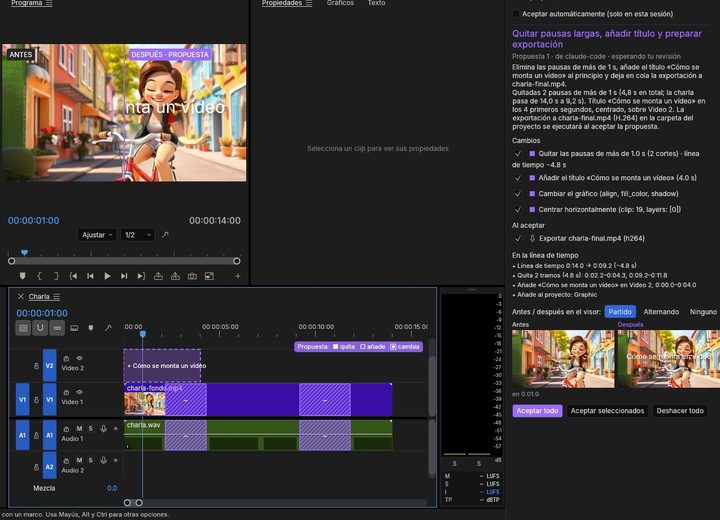720x520 pixels.
Task: Solo the Audio 2 track
Action: click(90, 460)
